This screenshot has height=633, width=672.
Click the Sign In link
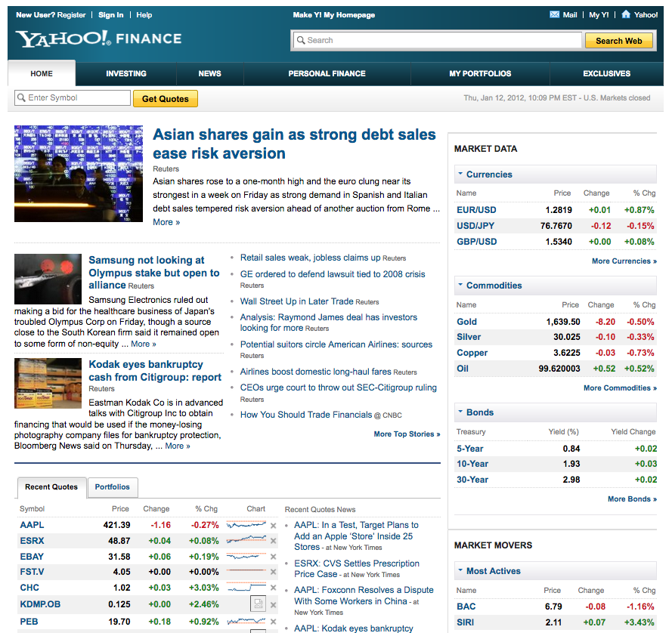(111, 15)
